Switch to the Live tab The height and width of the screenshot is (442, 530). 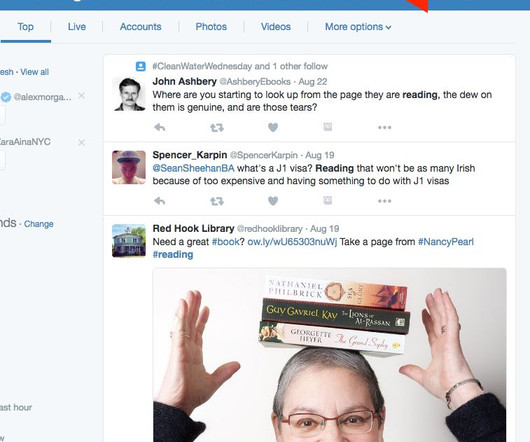(77, 27)
